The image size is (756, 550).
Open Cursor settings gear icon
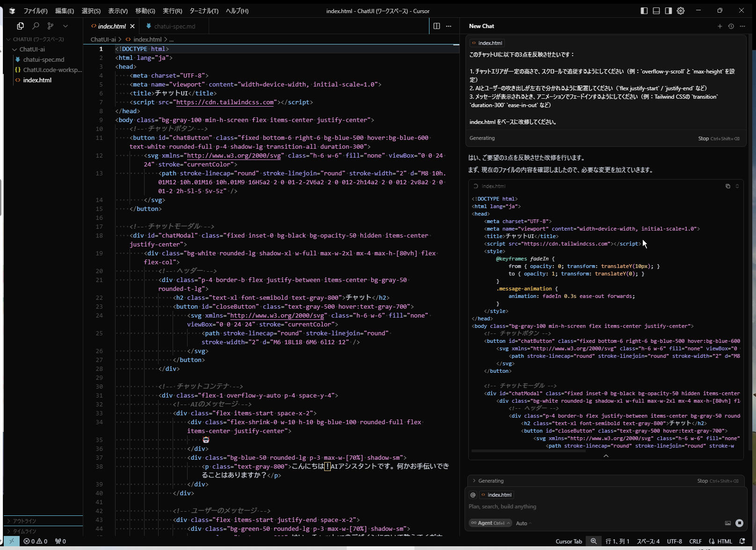point(681,11)
